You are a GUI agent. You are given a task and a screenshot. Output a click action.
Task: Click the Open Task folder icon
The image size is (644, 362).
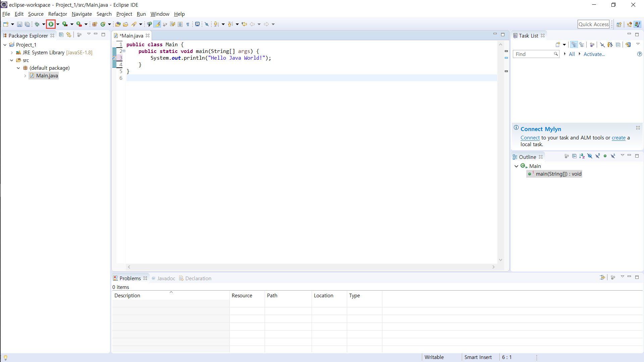pos(126,24)
